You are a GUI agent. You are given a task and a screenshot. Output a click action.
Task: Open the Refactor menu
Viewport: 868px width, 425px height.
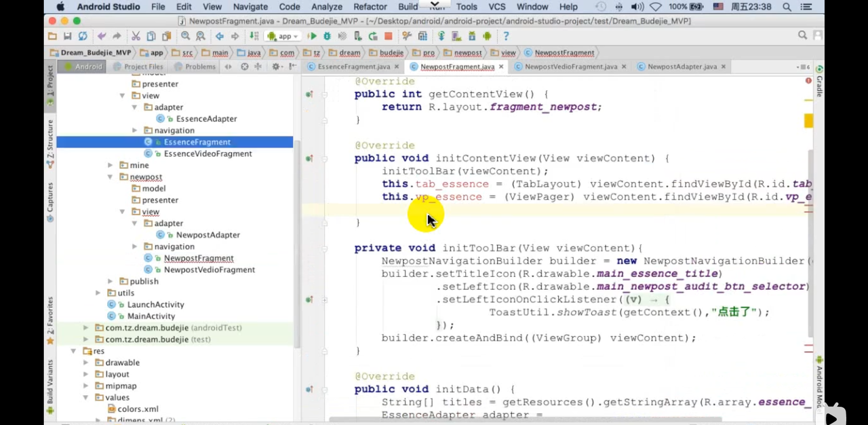tap(370, 7)
